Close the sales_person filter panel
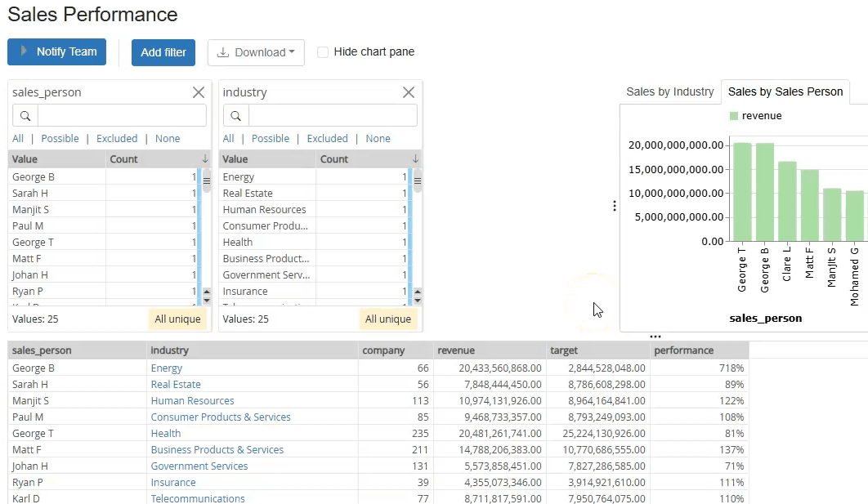This screenshot has width=868, height=504. pos(198,92)
